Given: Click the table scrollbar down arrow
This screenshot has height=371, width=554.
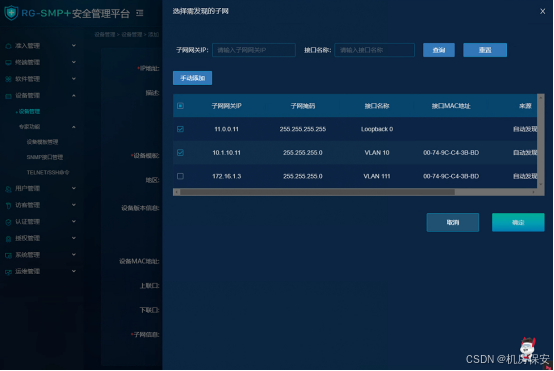Looking at the screenshot, I should click(541, 184).
